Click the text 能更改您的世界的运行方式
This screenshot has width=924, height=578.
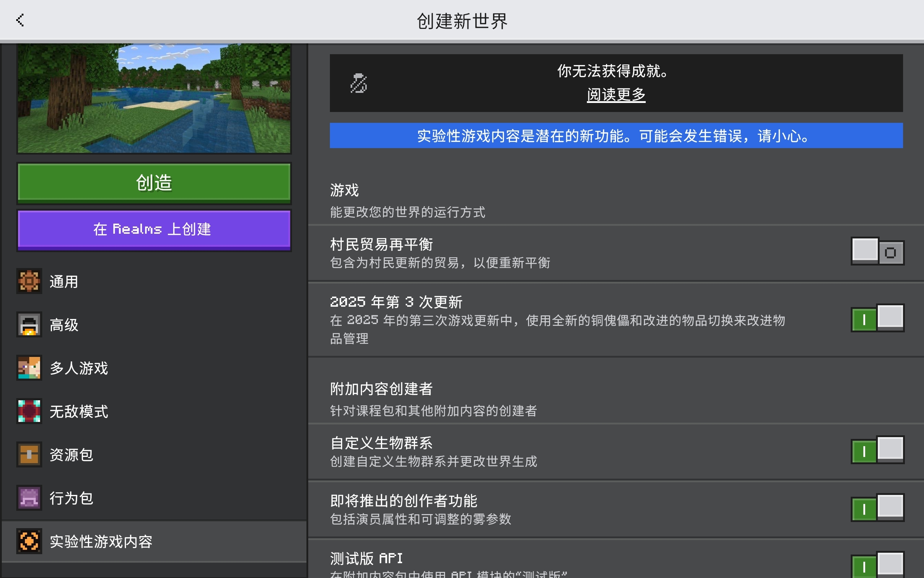[407, 212]
